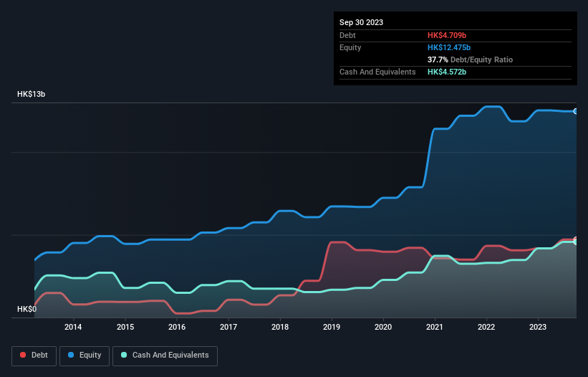Screen dimensions: 588x377
Task: Click the 2014 x-axis label
Action: tap(73, 327)
